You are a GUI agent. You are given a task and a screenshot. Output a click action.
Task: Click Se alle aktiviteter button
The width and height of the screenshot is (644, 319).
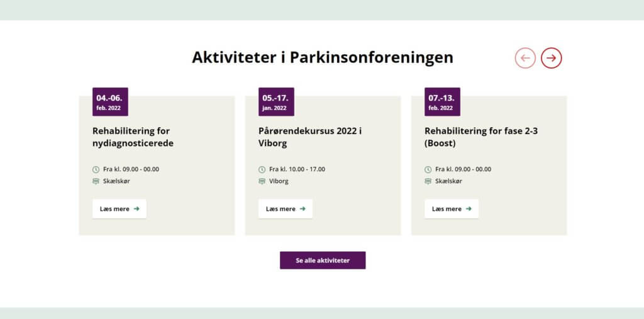(323, 260)
